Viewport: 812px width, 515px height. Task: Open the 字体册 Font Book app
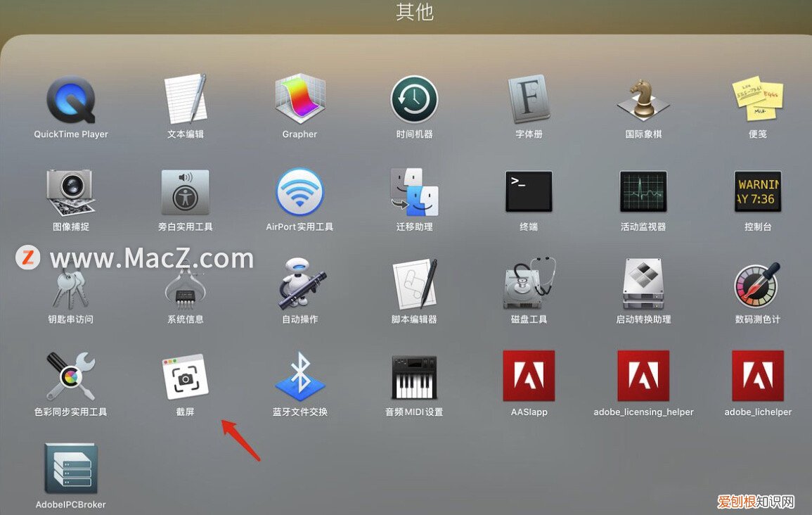tap(529, 98)
